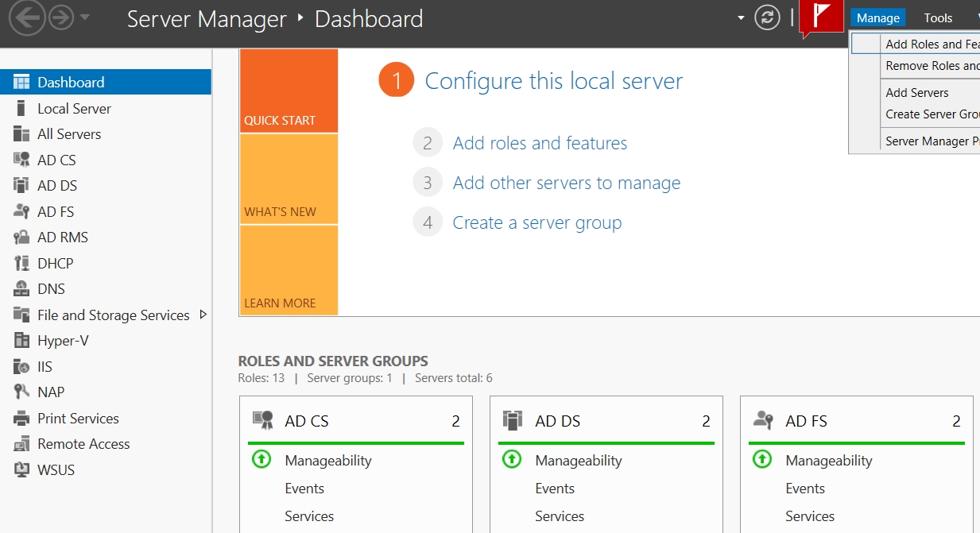Open Events in AD FS tile
The width and height of the screenshot is (980, 533).
coord(805,489)
